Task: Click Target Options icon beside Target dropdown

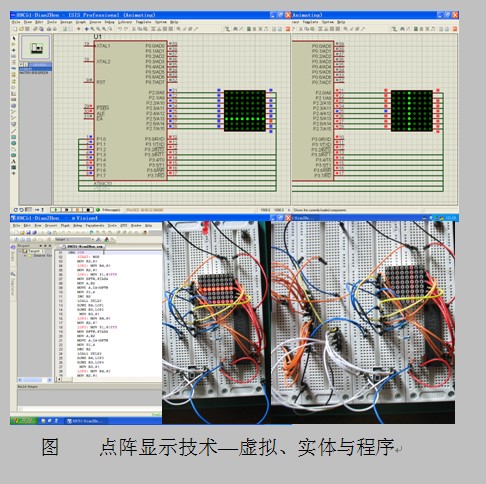Action: [99, 239]
